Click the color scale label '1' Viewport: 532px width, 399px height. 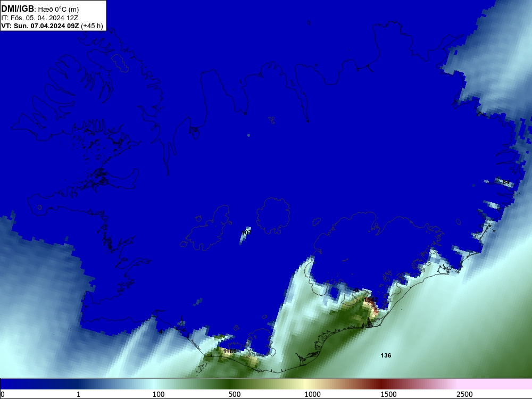tap(78, 394)
